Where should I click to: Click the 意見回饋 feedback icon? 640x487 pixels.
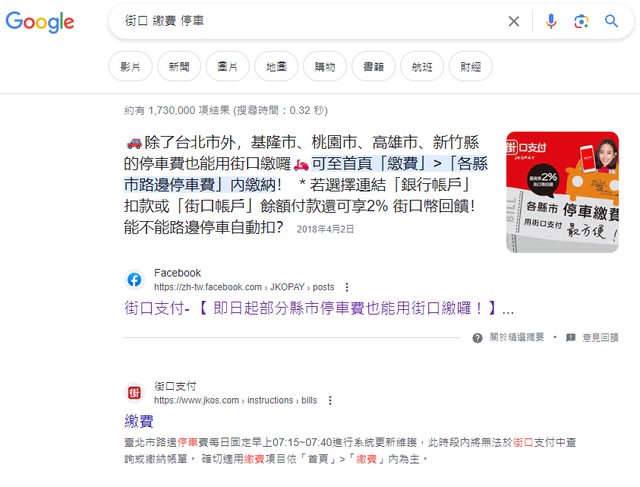[571, 338]
